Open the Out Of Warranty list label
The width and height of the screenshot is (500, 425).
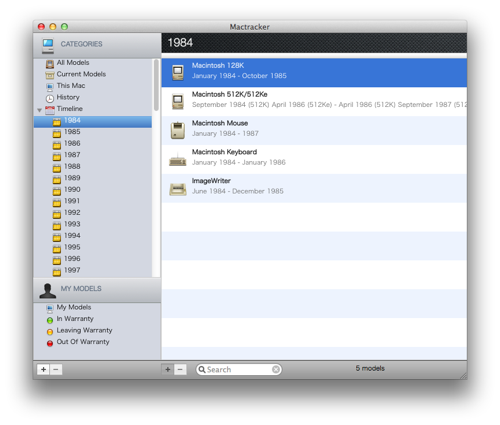pyautogui.click(x=83, y=342)
